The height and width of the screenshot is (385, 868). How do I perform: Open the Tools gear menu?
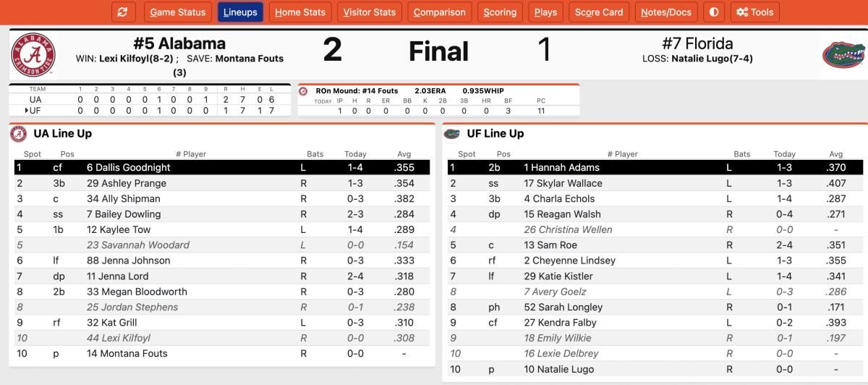(754, 12)
